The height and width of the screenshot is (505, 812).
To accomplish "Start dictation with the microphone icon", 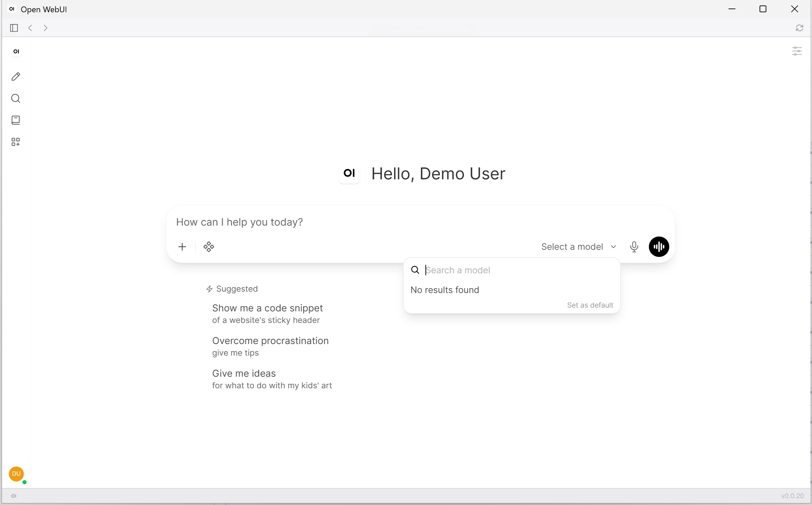I will pyautogui.click(x=634, y=247).
